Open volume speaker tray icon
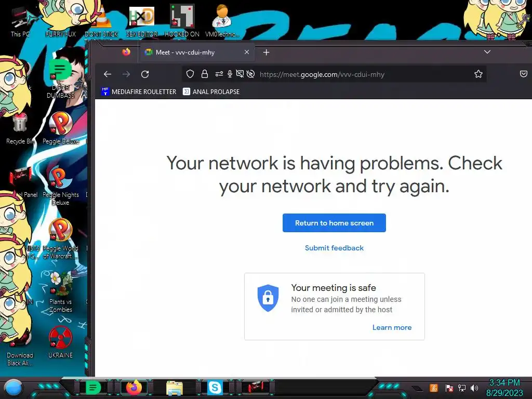 (474, 388)
